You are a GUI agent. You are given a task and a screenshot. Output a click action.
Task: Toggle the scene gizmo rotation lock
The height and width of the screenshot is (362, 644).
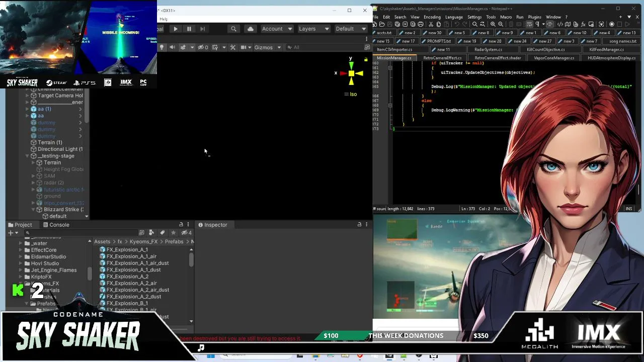pos(366,59)
